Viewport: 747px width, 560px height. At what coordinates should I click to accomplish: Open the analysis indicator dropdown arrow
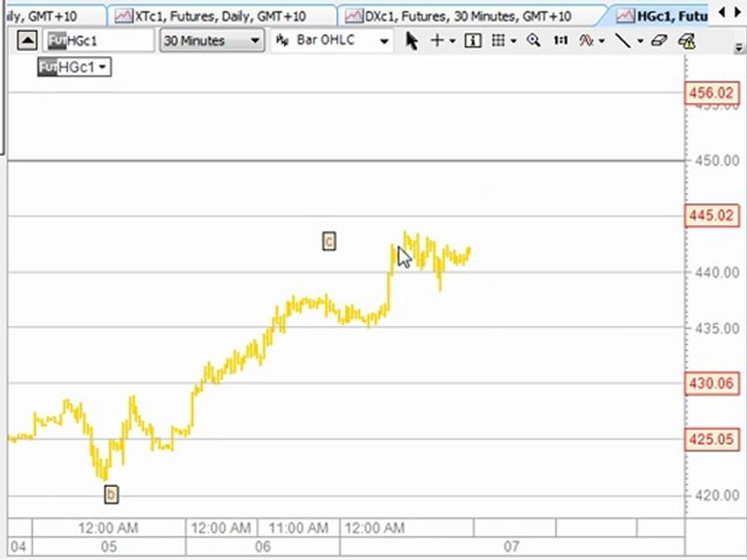tap(601, 41)
